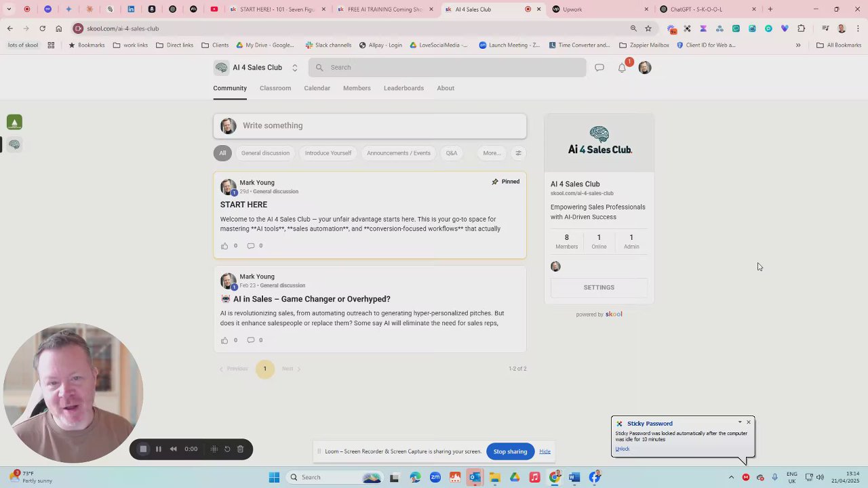The image size is (868, 488).
Task: Open Microsoft Word from taskbar
Action: point(574,477)
